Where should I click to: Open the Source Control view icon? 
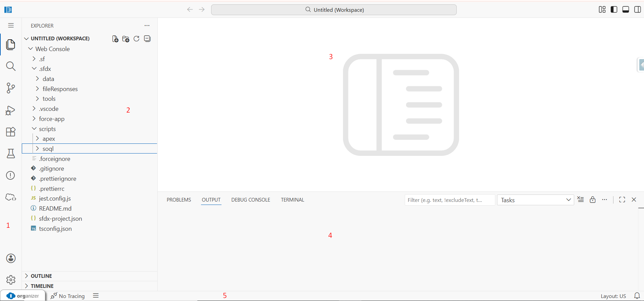click(x=11, y=88)
